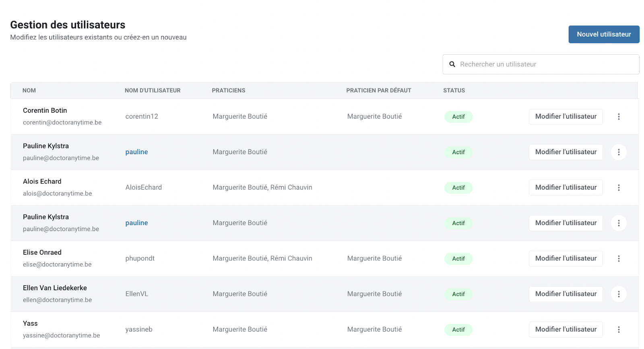Click Nouvel utilisateur button
The image size is (644, 349).
click(x=604, y=34)
